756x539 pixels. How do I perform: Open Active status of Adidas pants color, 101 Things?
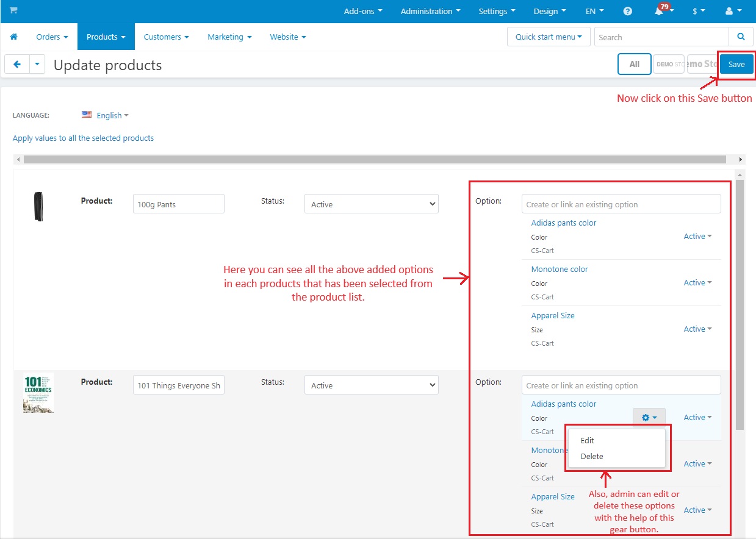click(698, 417)
